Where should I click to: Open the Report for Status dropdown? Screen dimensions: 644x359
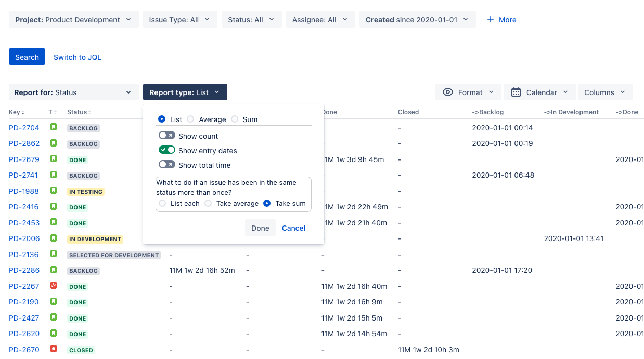(73, 92)
